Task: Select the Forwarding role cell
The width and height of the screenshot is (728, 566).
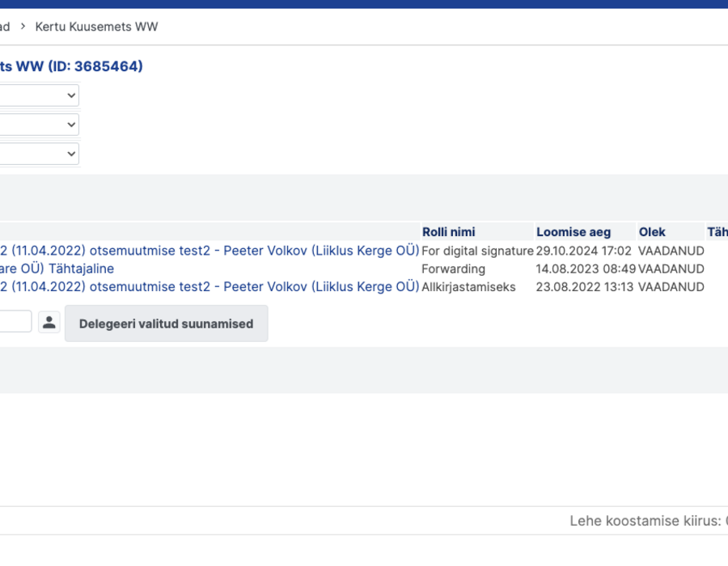Action: (x=453, y=269)
